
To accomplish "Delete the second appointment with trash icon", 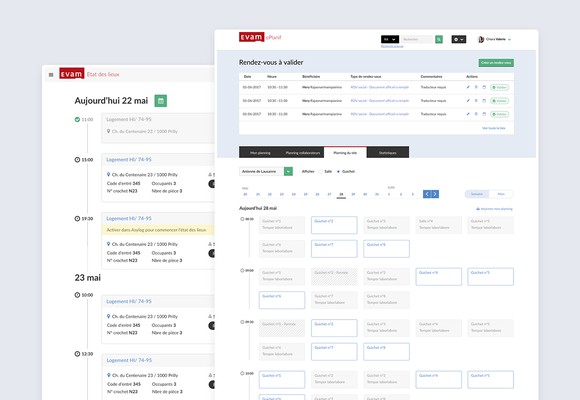I will point(476,101).
